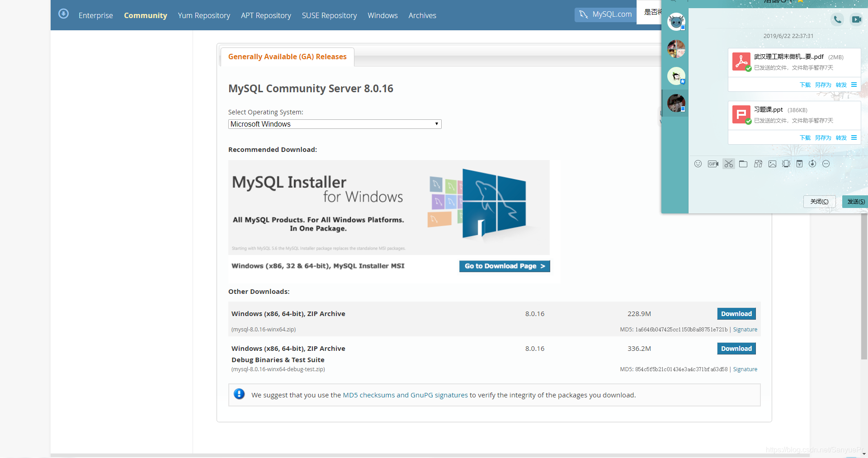
Task: Open the send file folder icon in chat
Action: coord(743,164)
